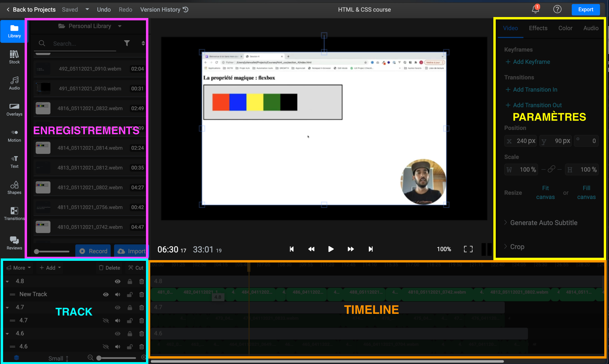The height and width of the screenshot is (364, 609).
Task: Delete the New Track trash icon
Action: tap(141, 295)
